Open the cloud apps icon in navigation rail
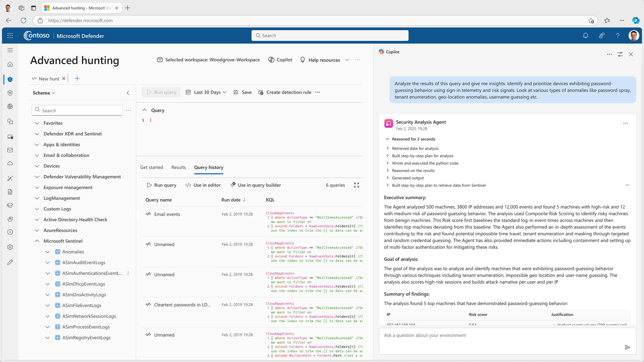Viewport: 644px width, 362px height. click(10, 163)
